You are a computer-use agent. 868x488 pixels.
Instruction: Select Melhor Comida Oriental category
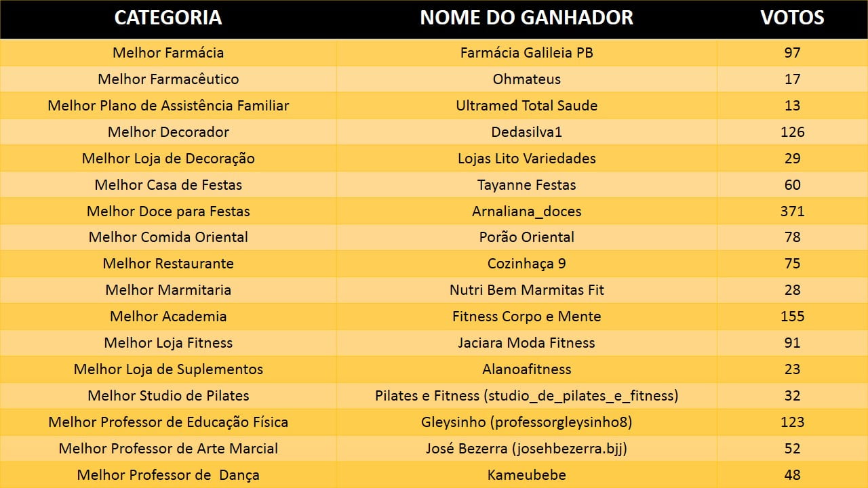click(x=168, y=237)
